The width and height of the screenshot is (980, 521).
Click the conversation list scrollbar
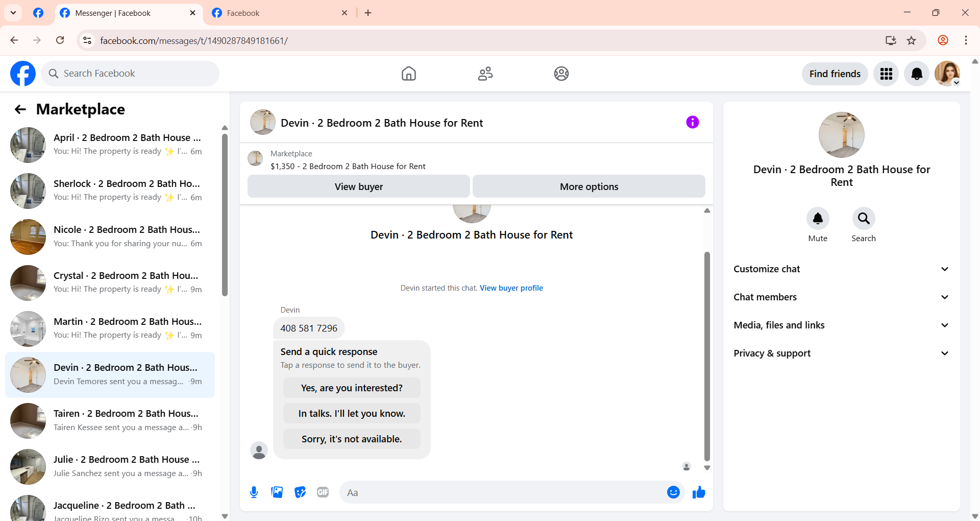225,215
